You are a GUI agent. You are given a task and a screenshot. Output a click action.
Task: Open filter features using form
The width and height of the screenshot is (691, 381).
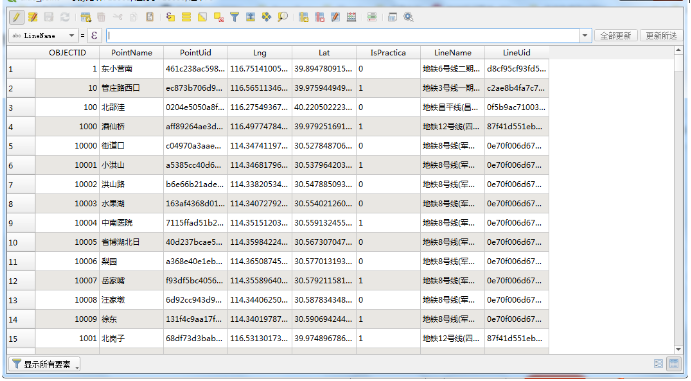pyautogui.click(x=234, y=17)
